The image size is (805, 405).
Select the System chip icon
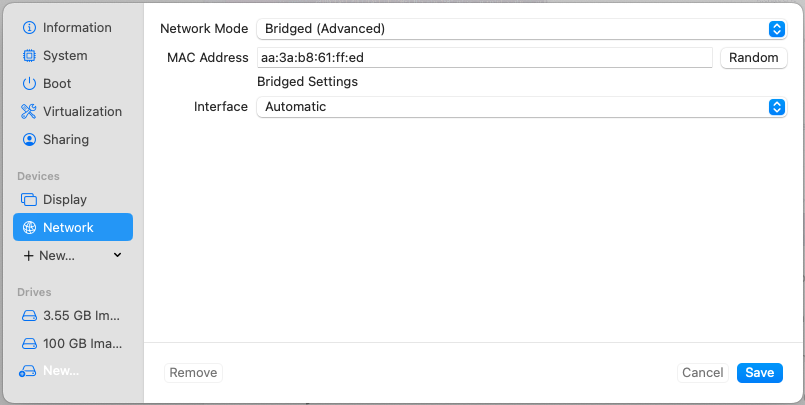tap(29, 55)
